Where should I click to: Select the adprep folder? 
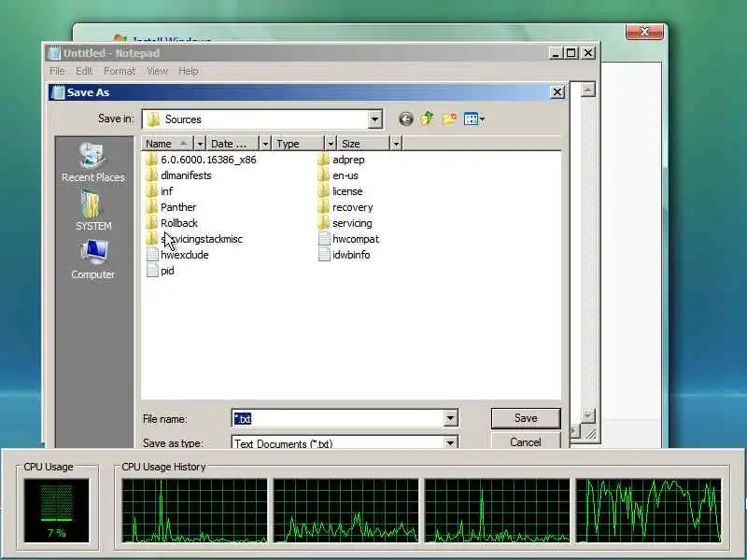pyautogui.click(x=341, y=160)
